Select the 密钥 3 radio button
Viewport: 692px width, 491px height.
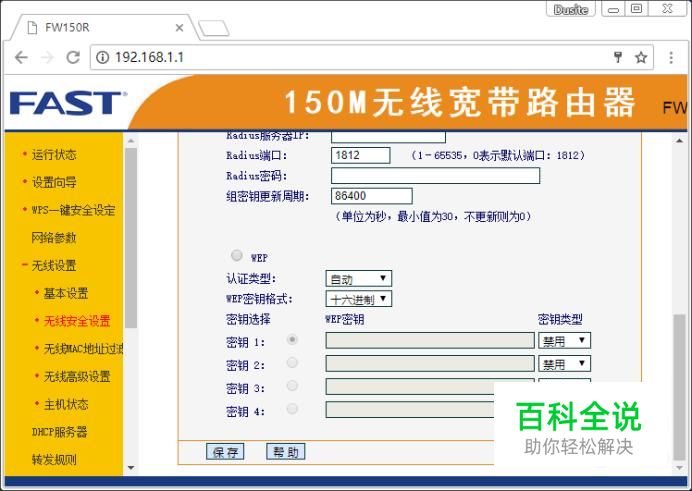(x=292, y=386)
